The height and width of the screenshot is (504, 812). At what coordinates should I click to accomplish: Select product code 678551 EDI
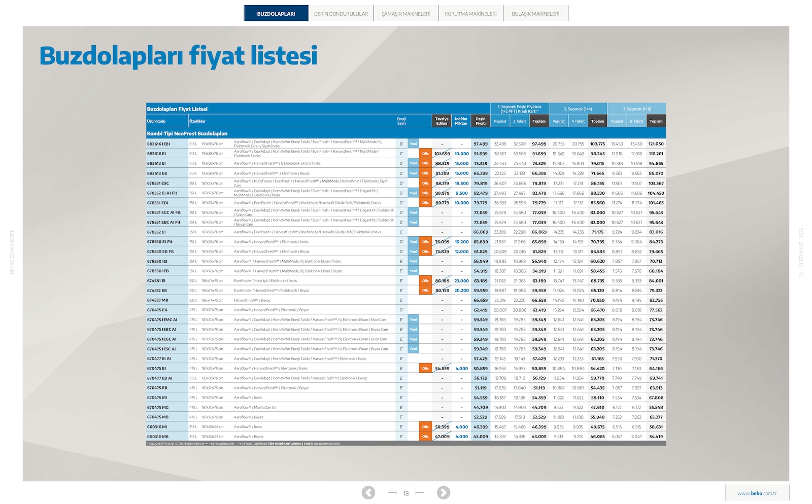coord(157,203)
